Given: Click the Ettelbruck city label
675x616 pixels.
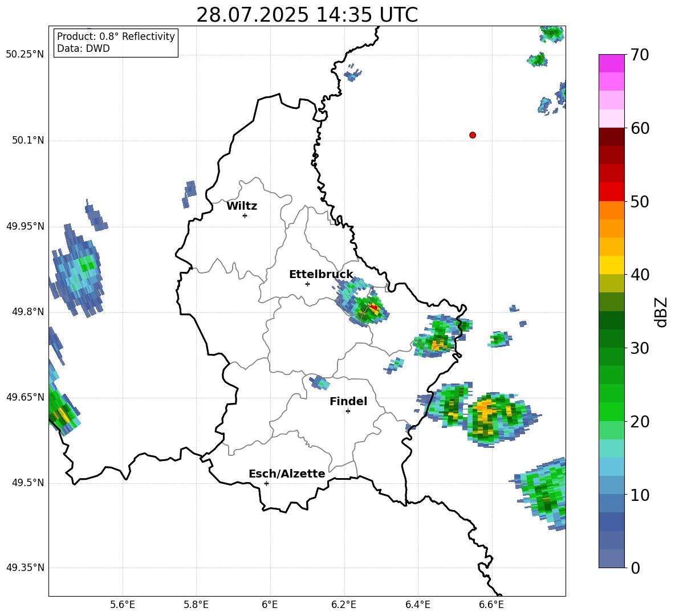Looking at the screenshot, I should pos(321,275).
